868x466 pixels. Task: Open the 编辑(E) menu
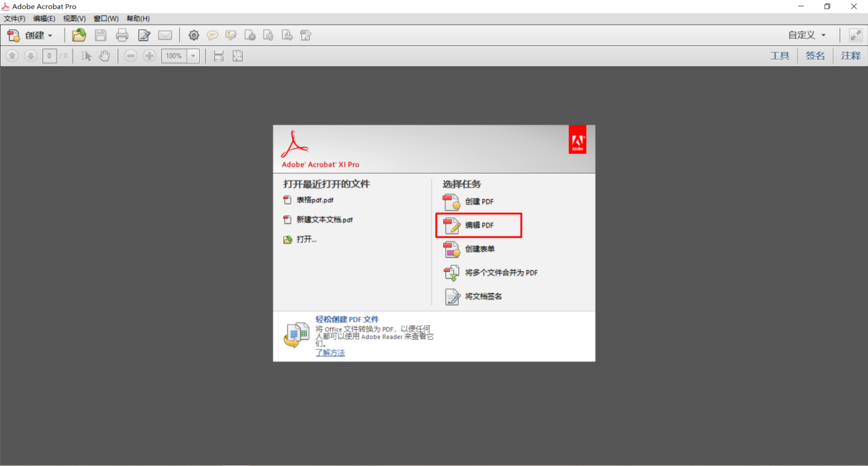(x=44, y=18)
